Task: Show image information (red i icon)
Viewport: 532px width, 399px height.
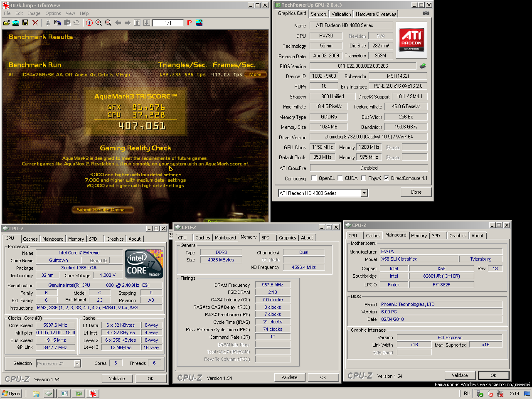Action: 89,23
